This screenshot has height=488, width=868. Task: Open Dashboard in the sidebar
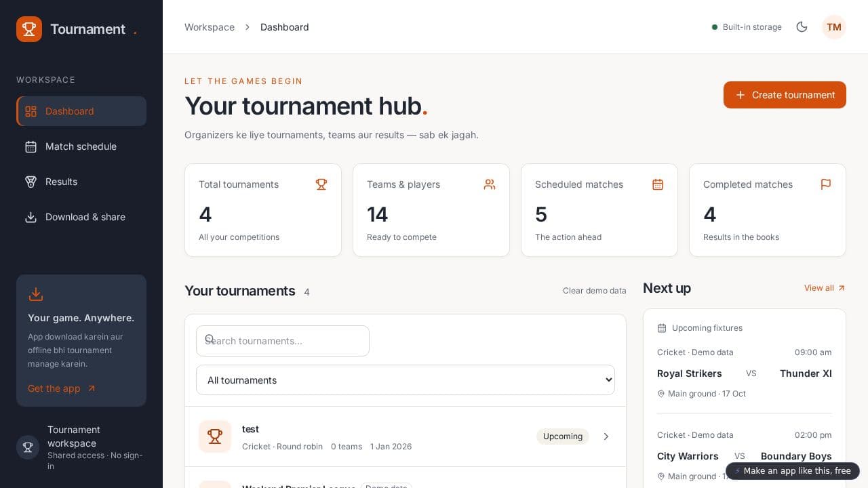click(x=81, y=111)
